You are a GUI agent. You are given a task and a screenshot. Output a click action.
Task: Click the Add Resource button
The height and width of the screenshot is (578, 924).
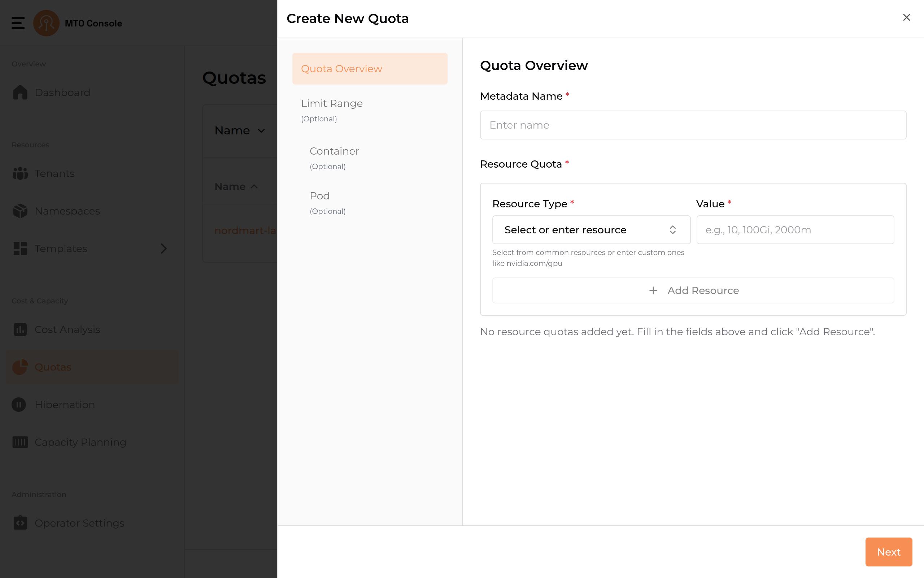(x=693, y=290)
